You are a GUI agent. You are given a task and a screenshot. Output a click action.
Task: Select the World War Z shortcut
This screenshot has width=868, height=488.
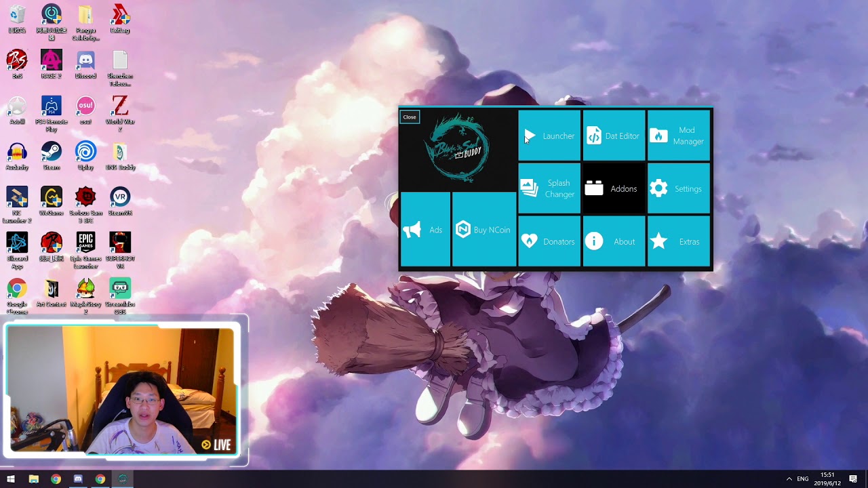coord(120,114)
